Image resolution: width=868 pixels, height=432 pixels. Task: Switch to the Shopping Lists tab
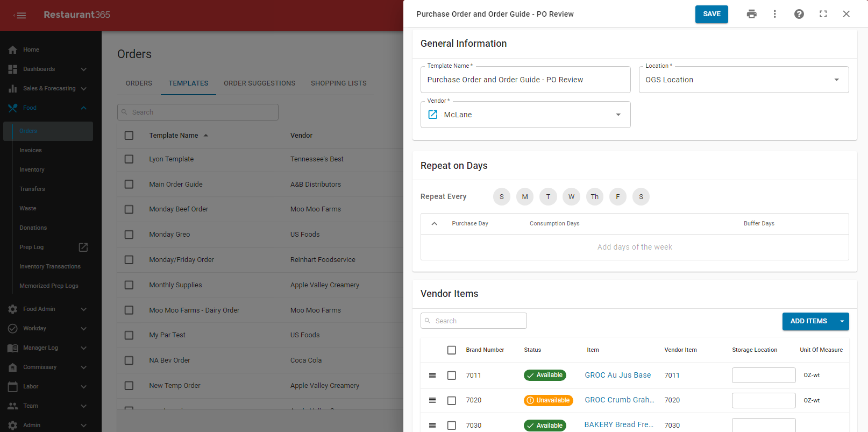click(339, 83)
